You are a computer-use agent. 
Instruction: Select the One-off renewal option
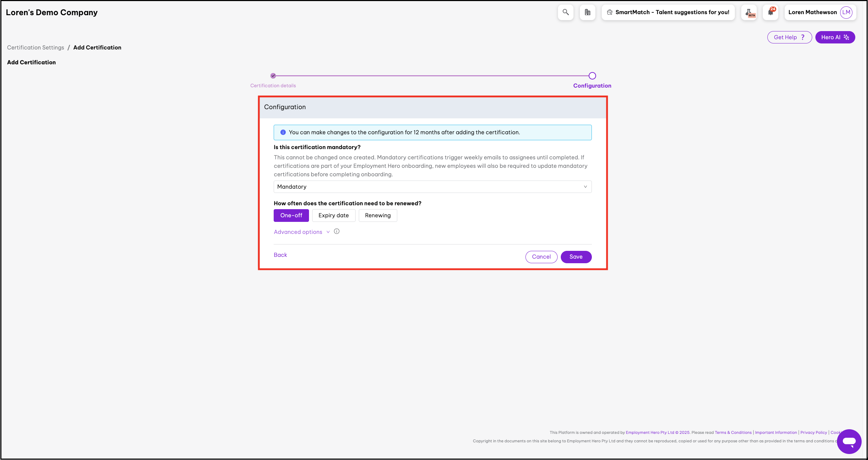pos(291,216)
